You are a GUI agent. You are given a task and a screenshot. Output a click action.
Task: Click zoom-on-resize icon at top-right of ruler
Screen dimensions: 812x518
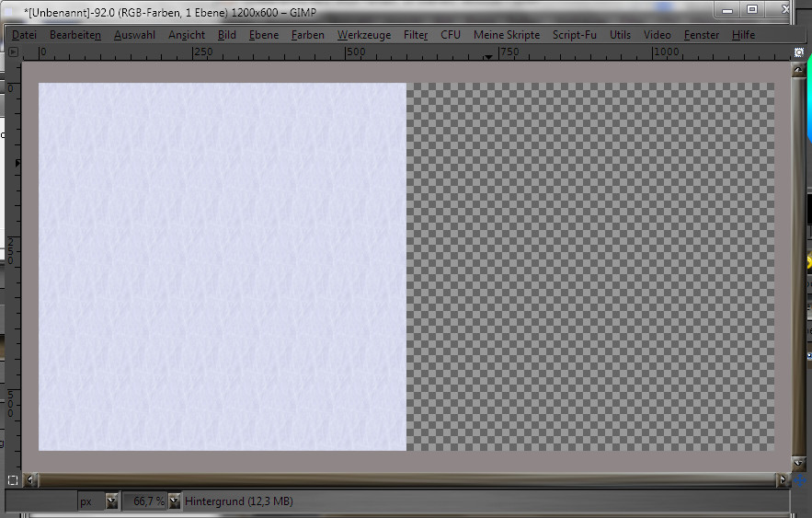[798, 52]
